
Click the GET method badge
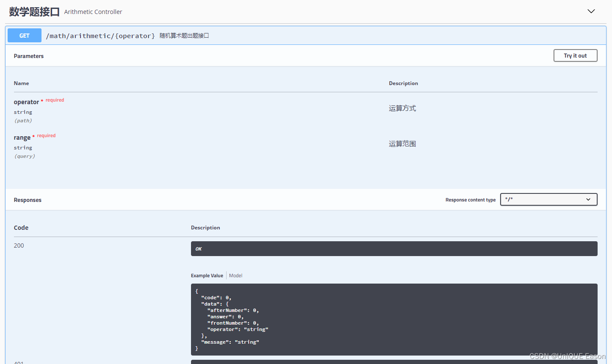[25, 36]
